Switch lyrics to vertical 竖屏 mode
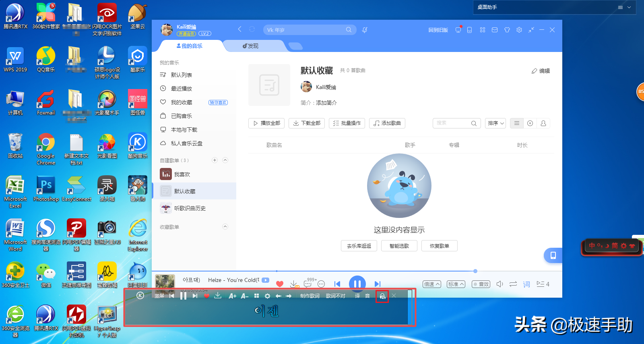 (159, 296)
